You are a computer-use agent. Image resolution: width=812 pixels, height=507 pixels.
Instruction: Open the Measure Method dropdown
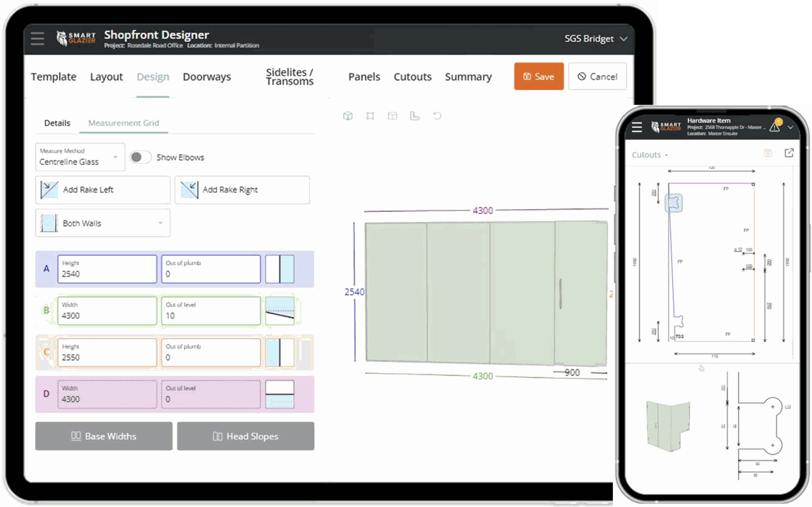point(80,157)
